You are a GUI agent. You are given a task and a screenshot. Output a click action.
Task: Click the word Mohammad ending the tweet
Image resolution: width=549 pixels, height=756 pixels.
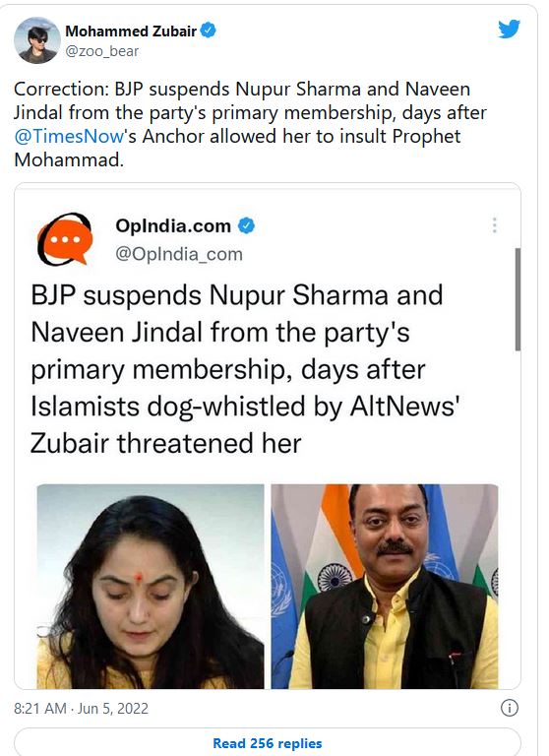point(68,160)
